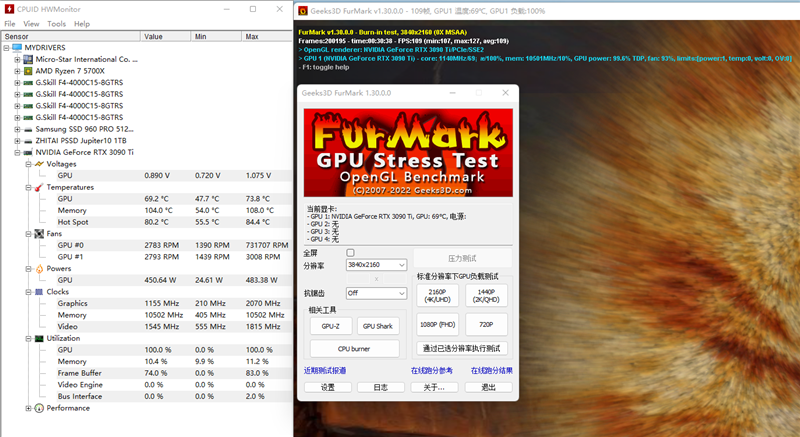Click the FurMark GPU Stress Test banner
The image size is (800, 437).
coord(408,152)
